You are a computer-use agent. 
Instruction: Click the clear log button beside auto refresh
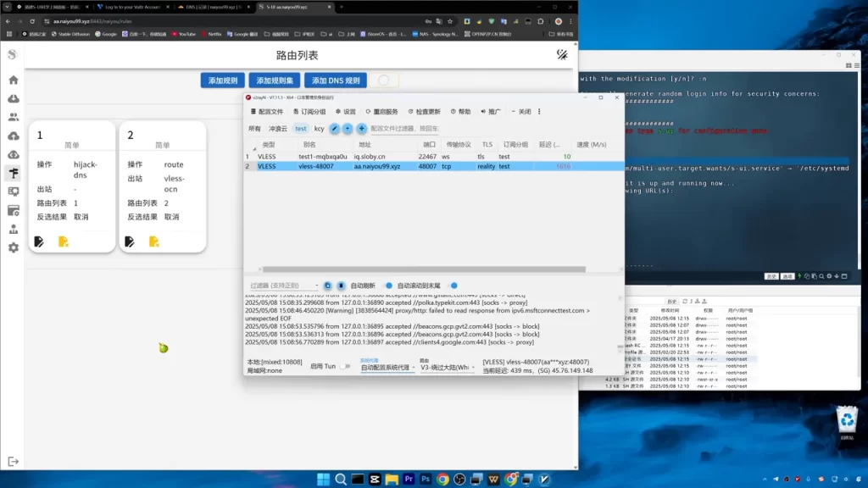341,286
